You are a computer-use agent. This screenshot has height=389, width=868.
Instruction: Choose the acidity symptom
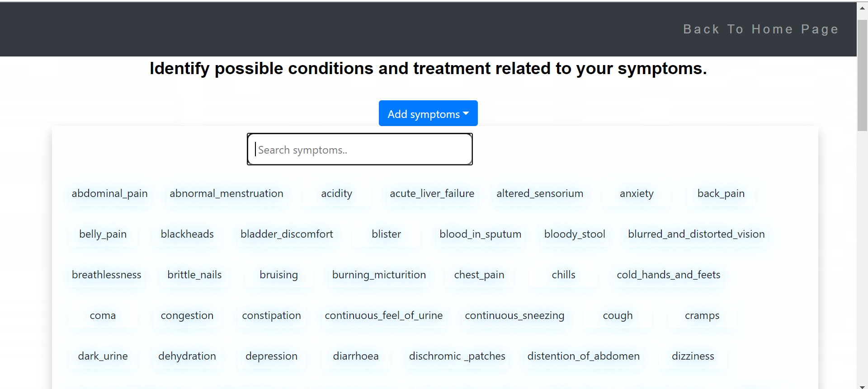coord(336,193)
